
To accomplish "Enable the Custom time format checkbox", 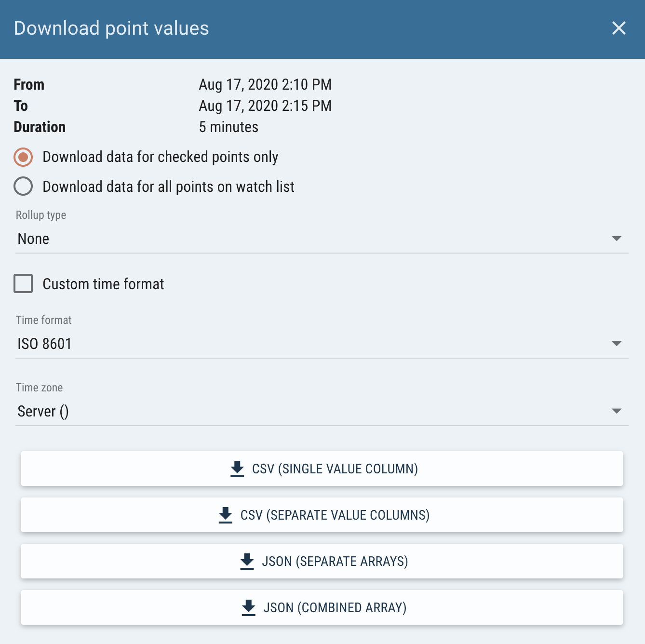I will 23,283.
